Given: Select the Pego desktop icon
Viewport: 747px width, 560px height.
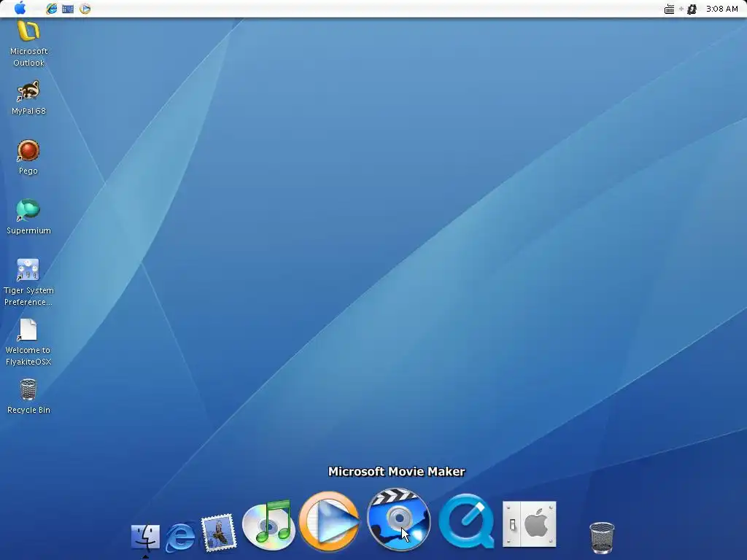Looking at the screenshot, I should tap(28, 157).
